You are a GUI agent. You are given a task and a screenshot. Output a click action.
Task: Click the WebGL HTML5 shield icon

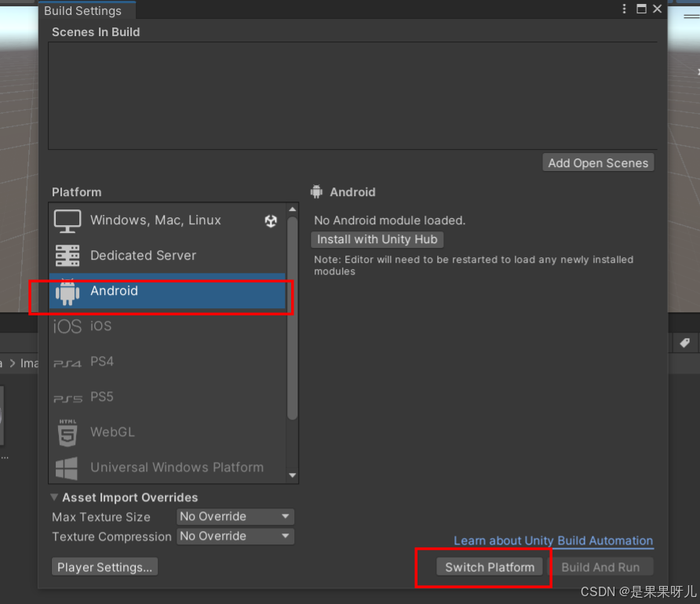[x=67, y=433]
